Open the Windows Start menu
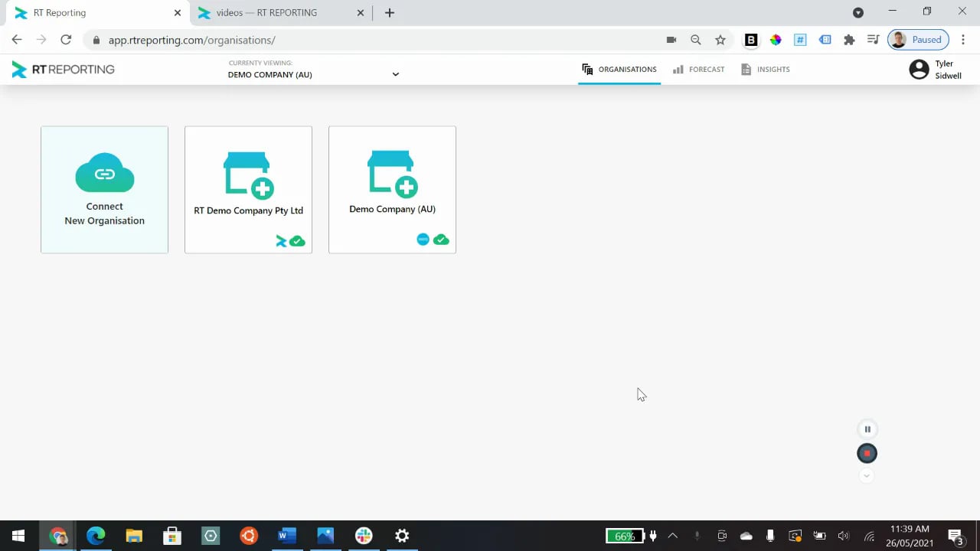The height and width of the screenshot is (551, 980). 18,536
